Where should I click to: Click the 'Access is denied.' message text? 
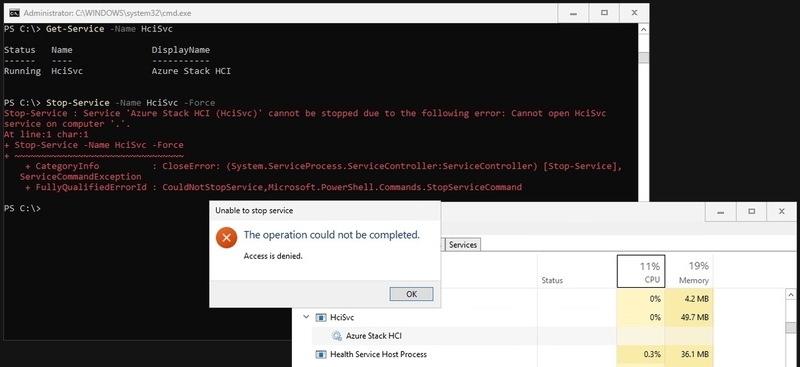pyautogui.click(x=273, y=256)
